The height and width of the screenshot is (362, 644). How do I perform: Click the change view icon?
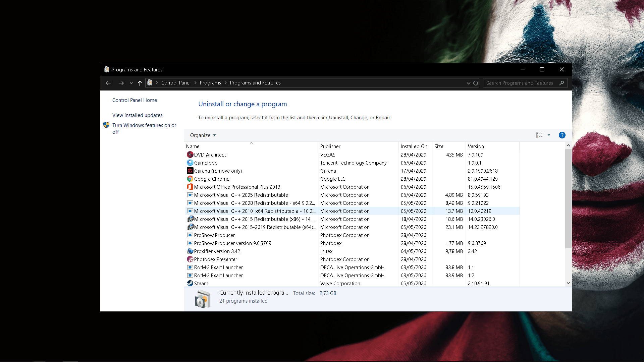pyautogui.click(x=539, y=135)
